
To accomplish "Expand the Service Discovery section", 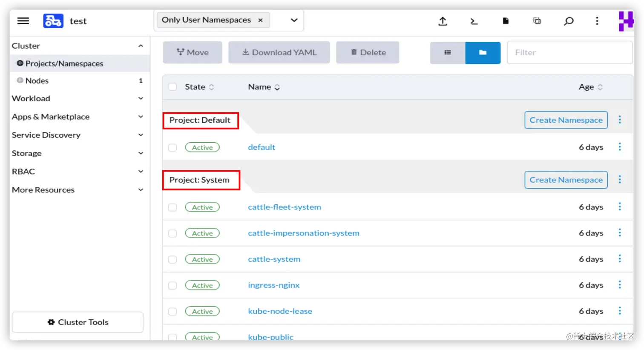I will [141, 135].
